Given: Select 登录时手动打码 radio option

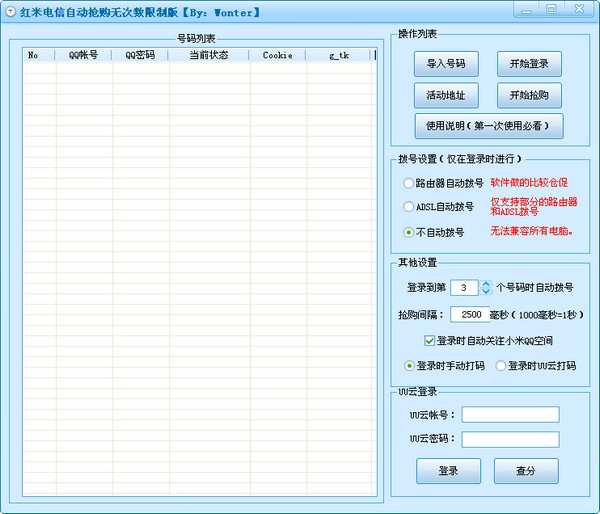Looking at the screenshot, I should click(x=408, y=366).
